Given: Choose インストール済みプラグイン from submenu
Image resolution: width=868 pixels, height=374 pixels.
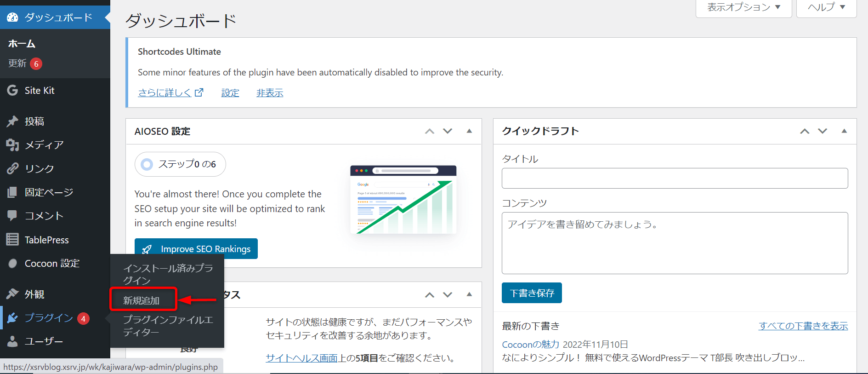Looking at the screenshot, I should click(x=167, y=274).
